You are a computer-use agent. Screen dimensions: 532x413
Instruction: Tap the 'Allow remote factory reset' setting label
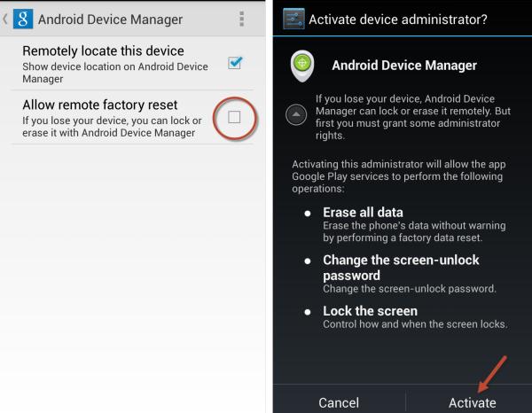coord(99,105)
